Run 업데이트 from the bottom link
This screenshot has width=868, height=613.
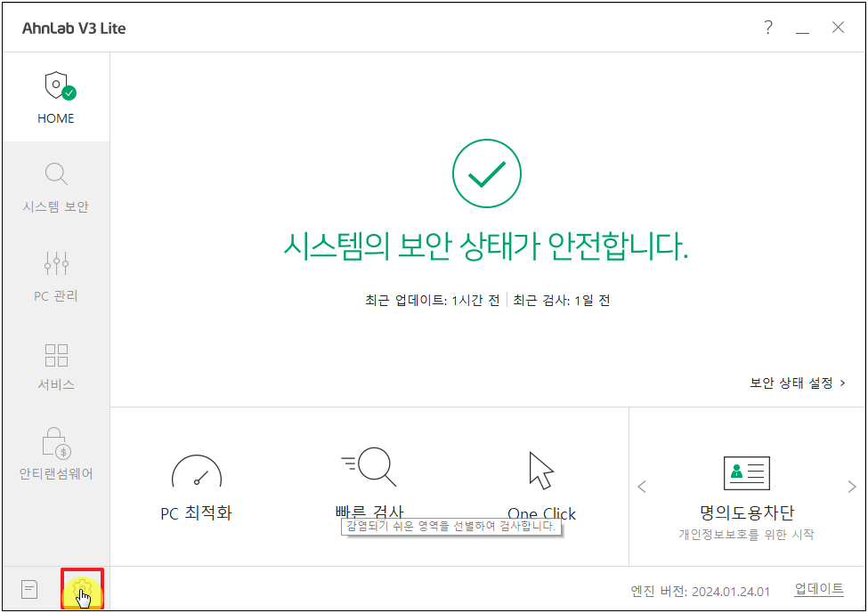click(818, 588)
